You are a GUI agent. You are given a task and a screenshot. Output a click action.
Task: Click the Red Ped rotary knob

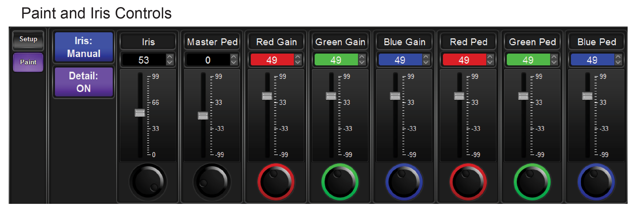(x=468, y=182)
